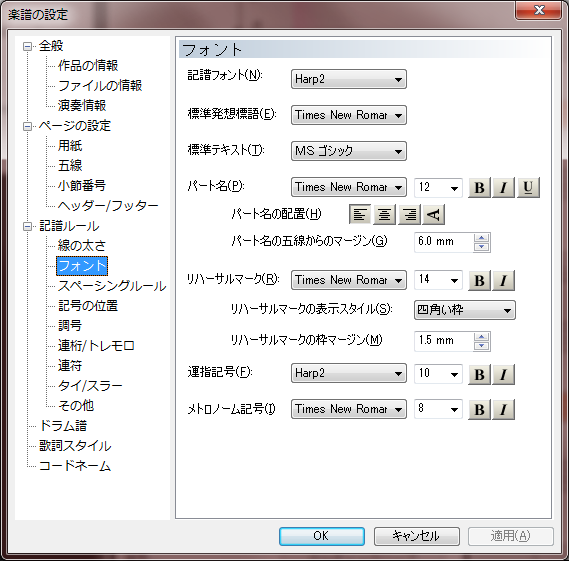Toggle italic for the part name font
Image resolution: width=569 pixels, height=561 pixels.
point(503,188)
